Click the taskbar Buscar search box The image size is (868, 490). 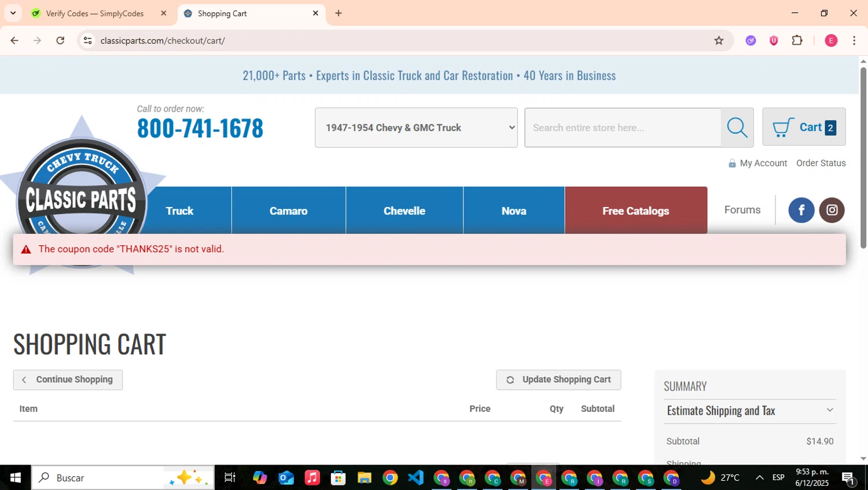(x=123, y=477)
